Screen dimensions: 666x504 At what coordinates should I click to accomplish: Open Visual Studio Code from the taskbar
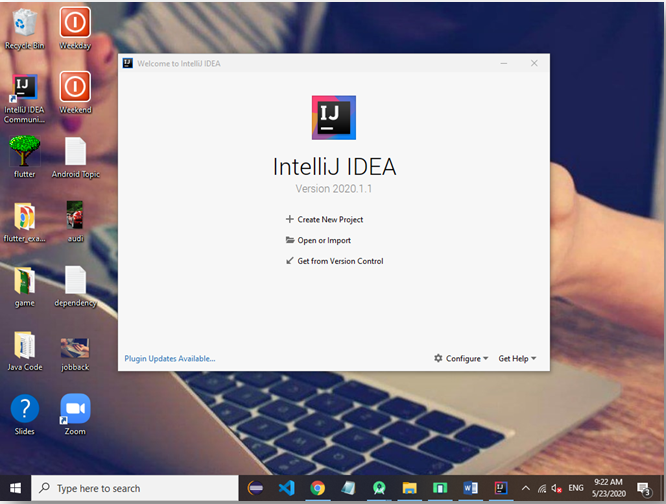(287, 488)
